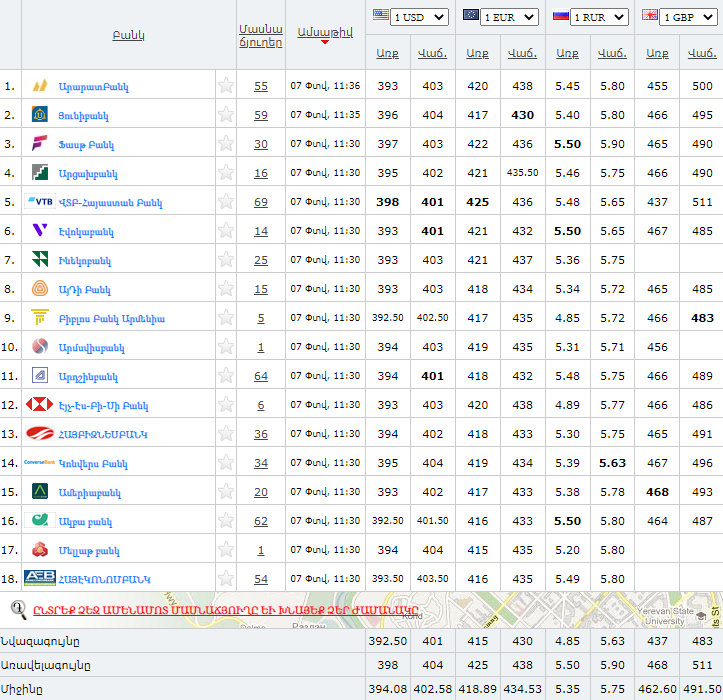Open the 1 EUR currency dropdown
The height and width of the screenshot is (700, 723).
click(x=509, y=17)
